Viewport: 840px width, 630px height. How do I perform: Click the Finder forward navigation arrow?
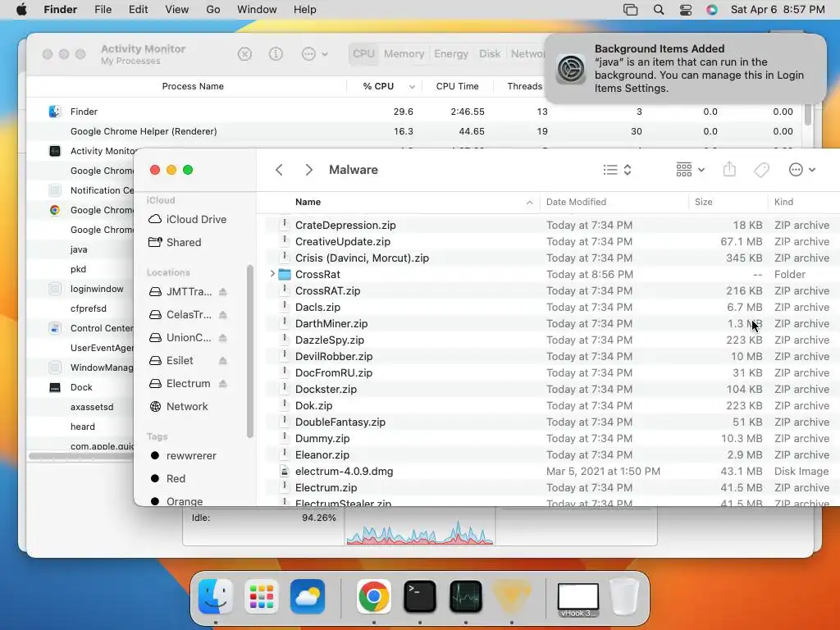pos(308,170)
